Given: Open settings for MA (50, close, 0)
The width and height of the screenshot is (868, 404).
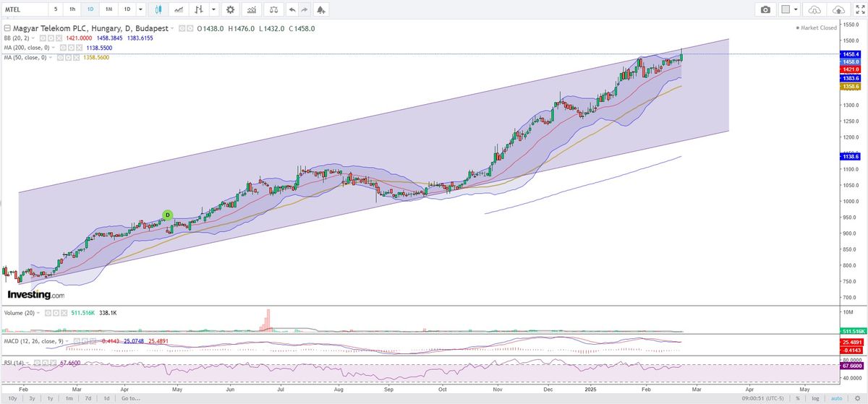Looking at the screenshot, I should (x=68, y=57).
